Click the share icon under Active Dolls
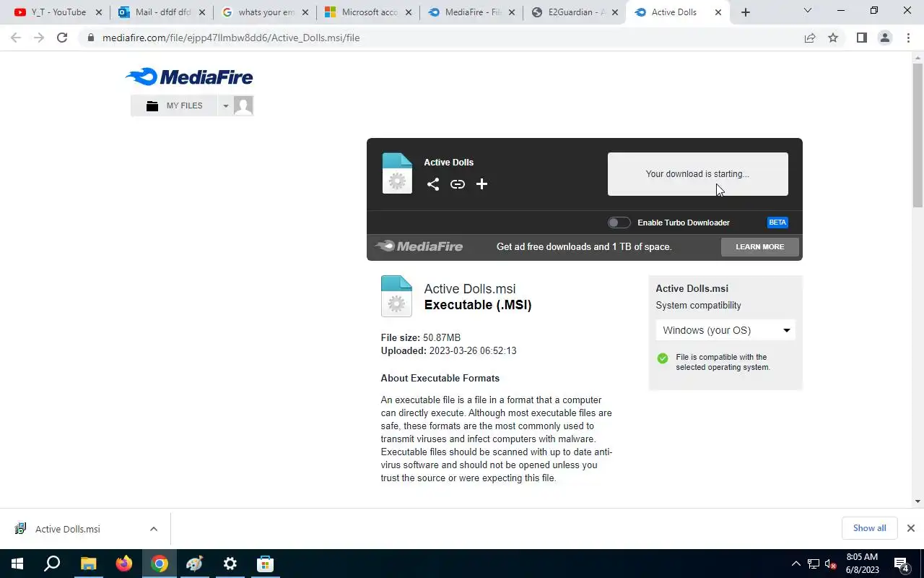 click(432, 184)
